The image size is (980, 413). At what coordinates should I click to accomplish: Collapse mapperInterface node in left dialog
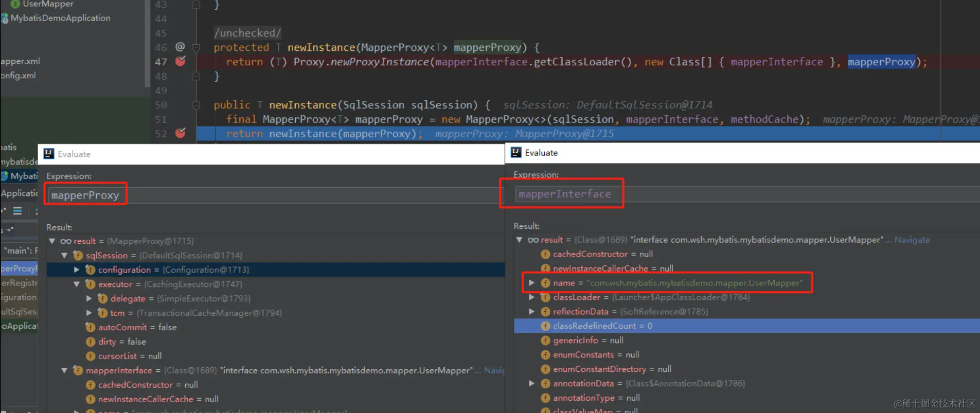64,370
